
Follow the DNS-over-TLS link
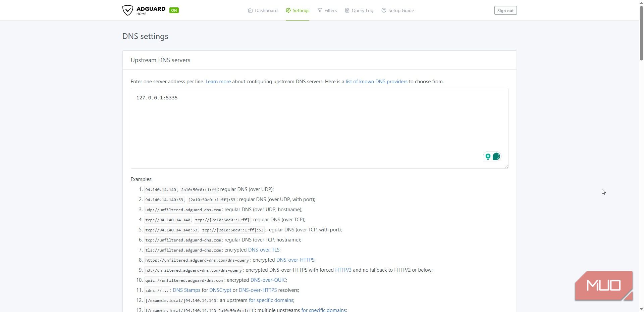point(264,250)
